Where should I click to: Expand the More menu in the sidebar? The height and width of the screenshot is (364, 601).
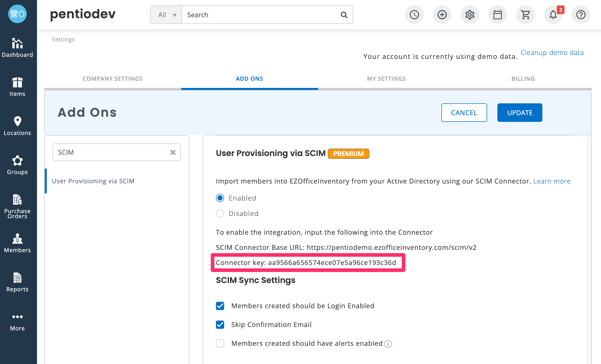(17, 322)
